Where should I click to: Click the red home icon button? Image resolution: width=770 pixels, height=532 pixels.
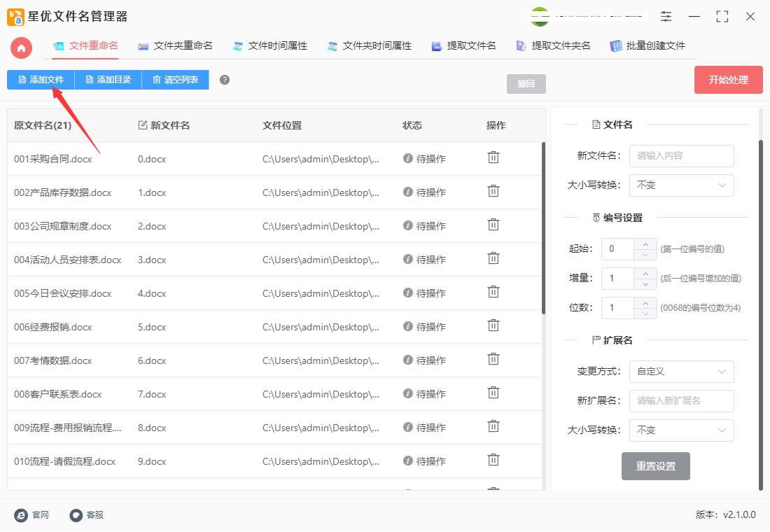pos(21,48)
